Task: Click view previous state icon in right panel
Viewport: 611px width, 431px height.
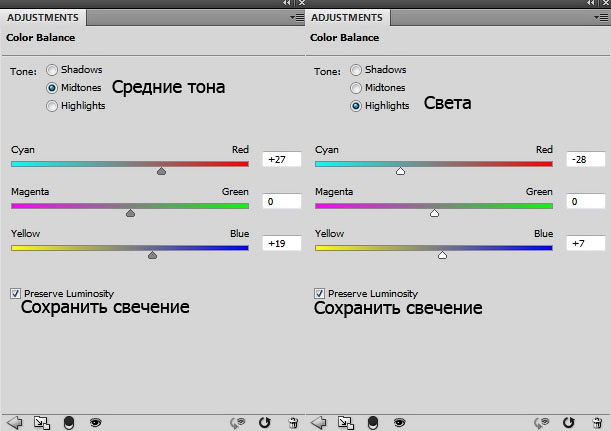Action: coord(541,422)
